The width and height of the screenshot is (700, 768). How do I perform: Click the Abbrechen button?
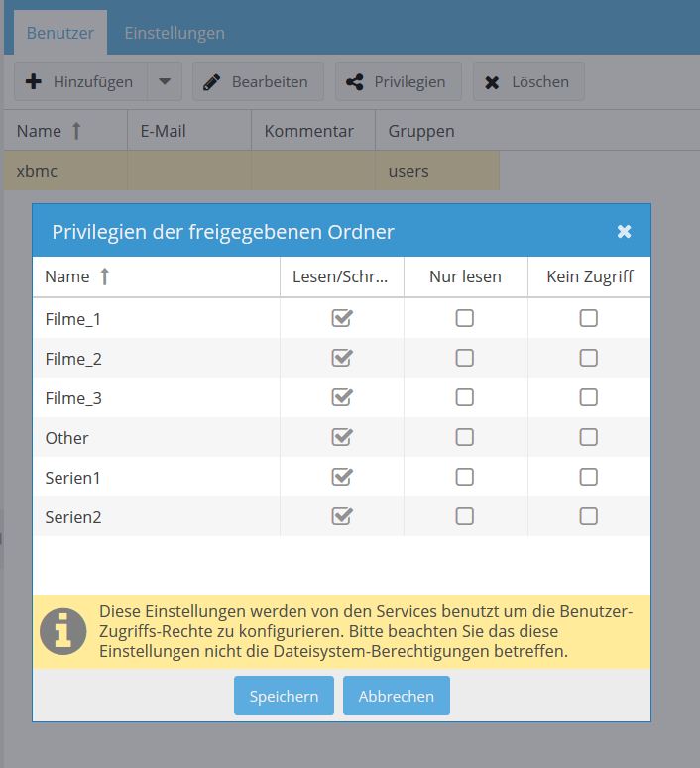(x=396, y=696)
